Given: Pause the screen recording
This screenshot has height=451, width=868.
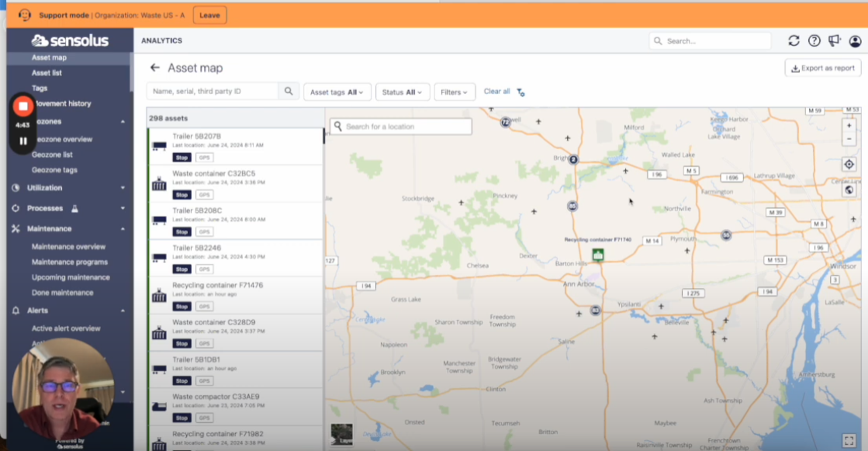Looking at the screenshot, I should tap(23, 141).
